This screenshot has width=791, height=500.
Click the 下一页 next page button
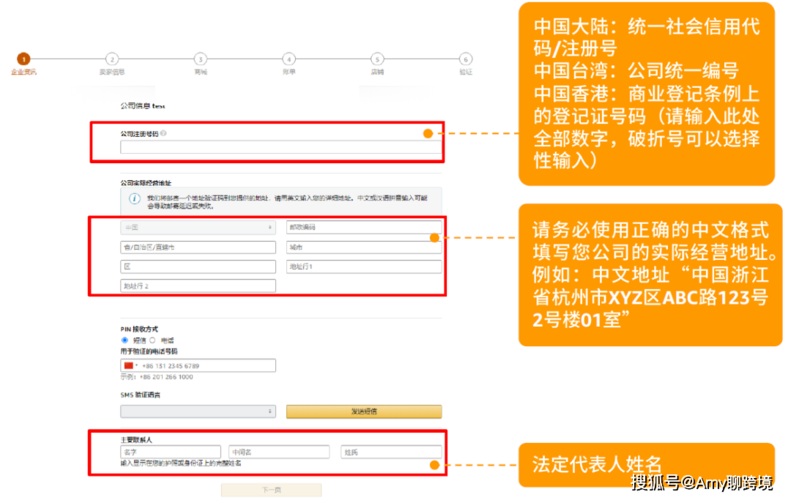click(x=271, y=490)
